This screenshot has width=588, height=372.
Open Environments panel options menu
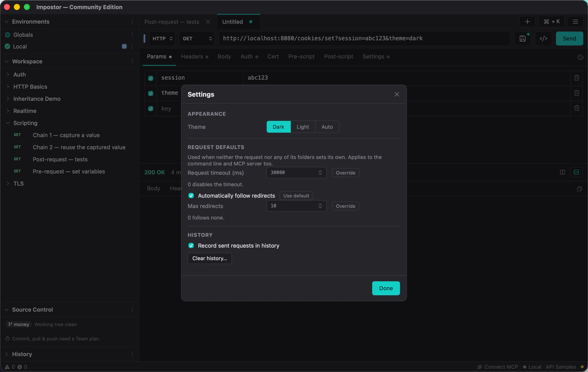coord(132,22)
